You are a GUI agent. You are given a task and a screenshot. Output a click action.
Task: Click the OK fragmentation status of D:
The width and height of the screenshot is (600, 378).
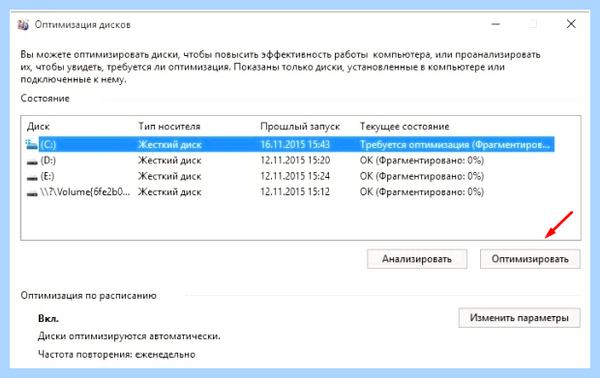[x=422, y=160]
